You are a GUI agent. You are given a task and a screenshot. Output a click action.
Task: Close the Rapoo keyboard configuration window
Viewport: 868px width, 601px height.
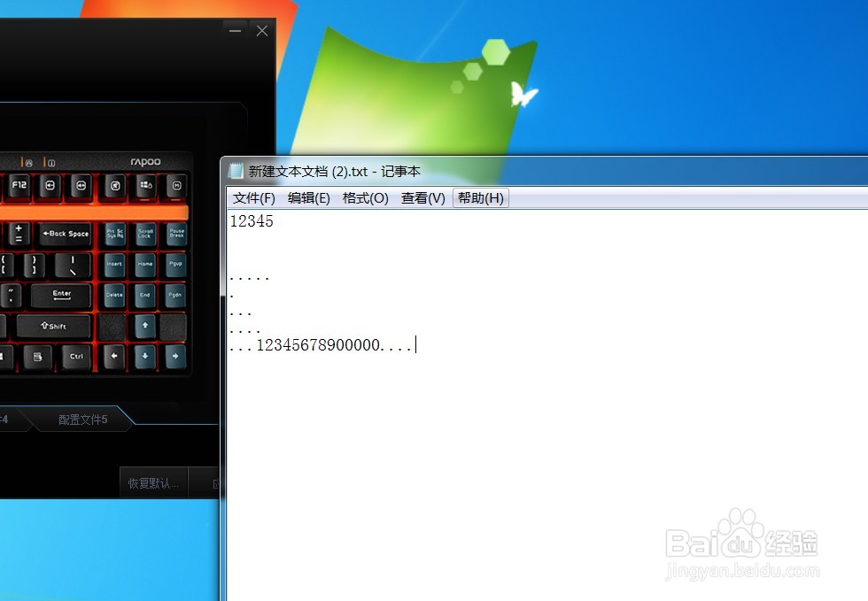pos(262,31)
